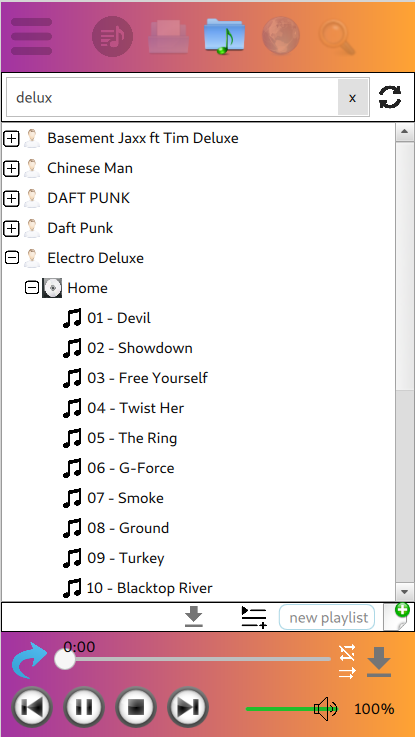Create new playlist with green plus icon

(397, 617)
